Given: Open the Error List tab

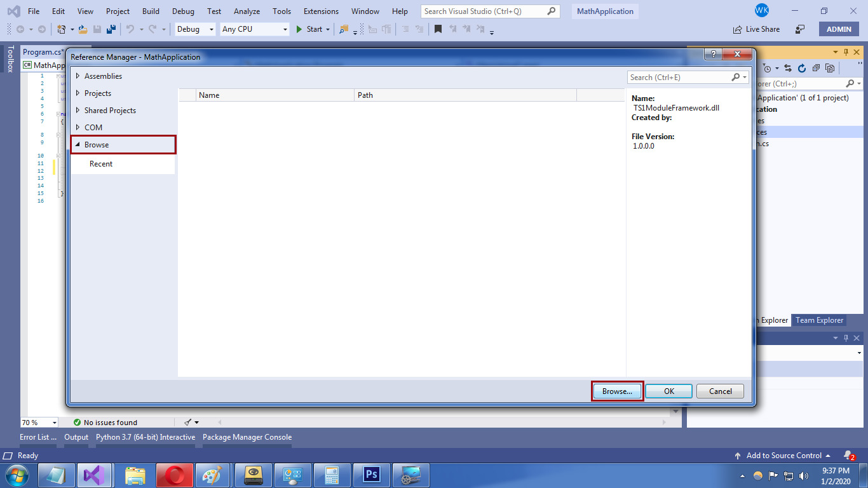Looking at the screenshot, I should click(x=38, y=437).
